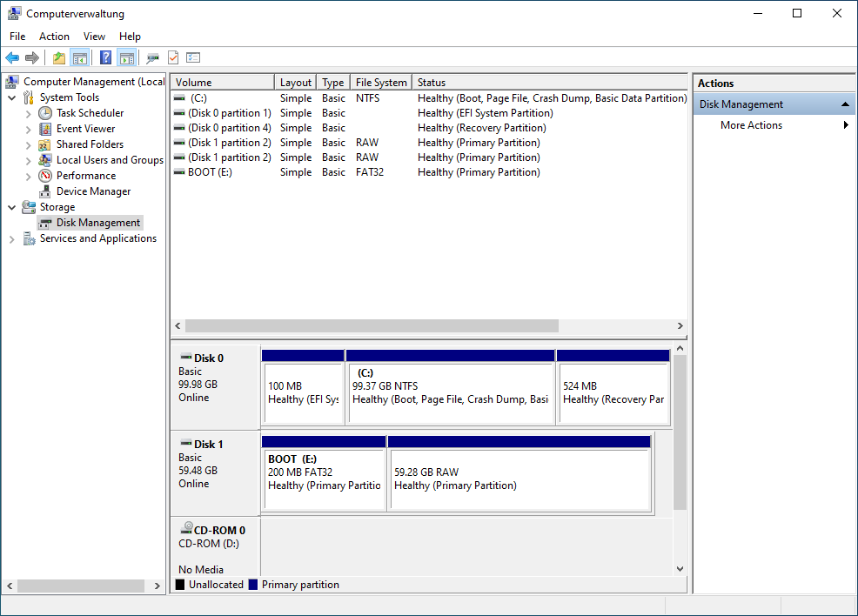Click the checklist settings toolbar icon

[x=193, y=58]
